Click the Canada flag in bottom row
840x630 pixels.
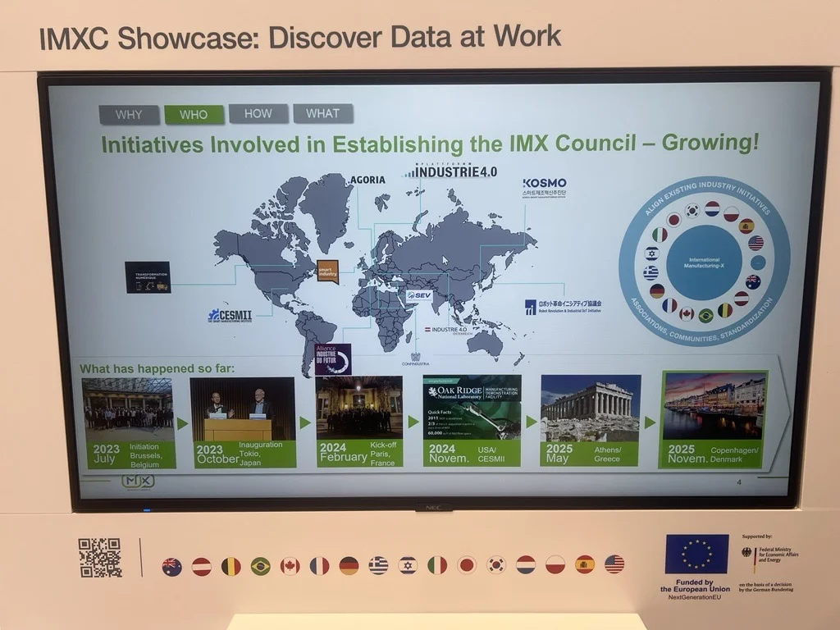tap(290, 566)
